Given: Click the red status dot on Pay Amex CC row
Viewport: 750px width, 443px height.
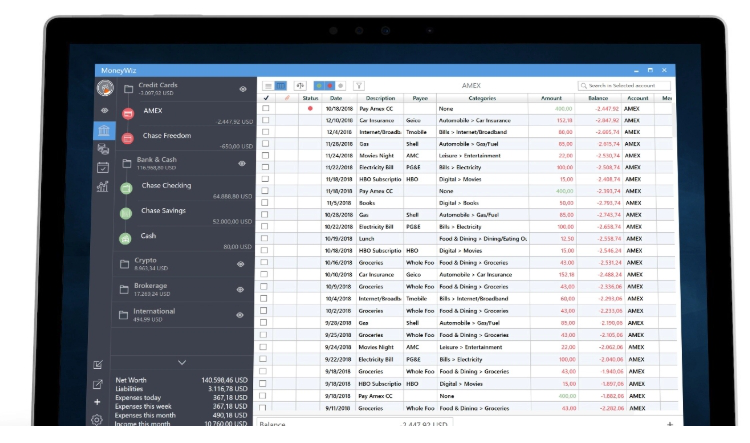Looking at the screenshot, I should 310,109.
